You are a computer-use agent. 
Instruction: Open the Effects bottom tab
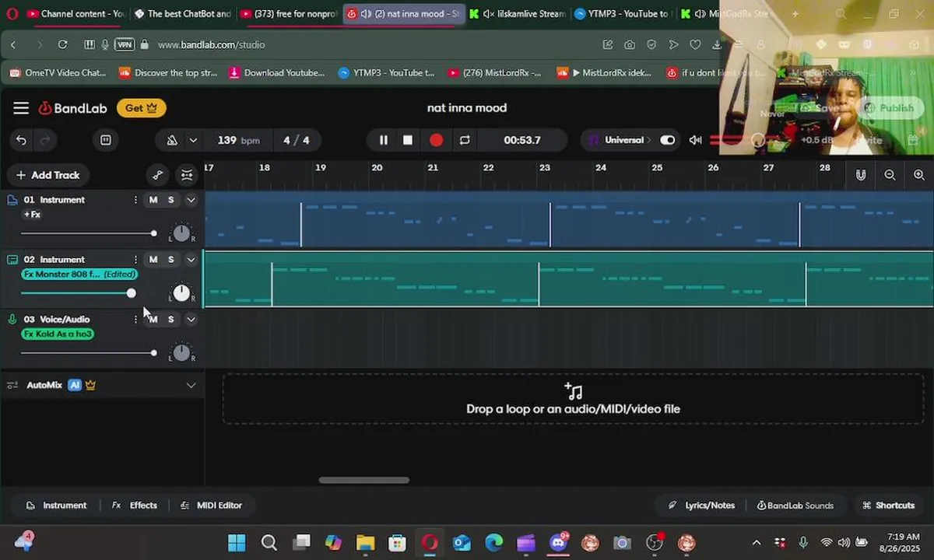click(x=135, y=506)
